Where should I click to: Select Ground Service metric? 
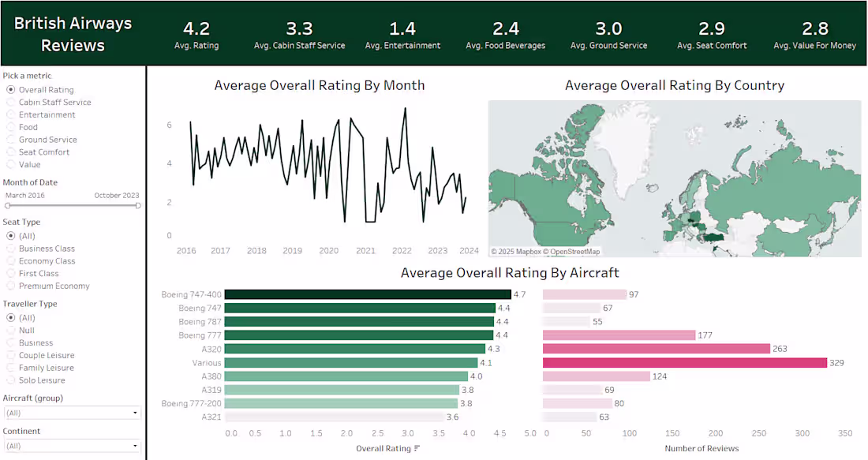coord(10,140)
